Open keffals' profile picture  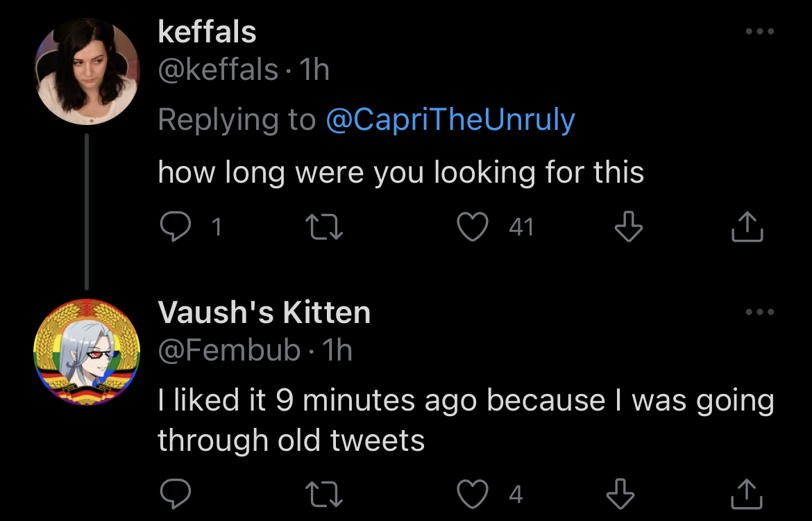pos(87,72)
